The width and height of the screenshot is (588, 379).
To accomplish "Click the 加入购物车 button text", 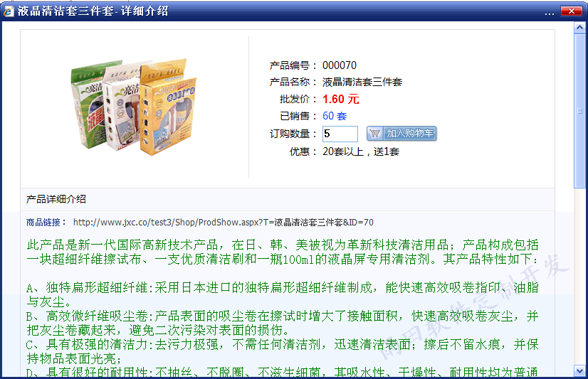I will [x=410, y=133].
